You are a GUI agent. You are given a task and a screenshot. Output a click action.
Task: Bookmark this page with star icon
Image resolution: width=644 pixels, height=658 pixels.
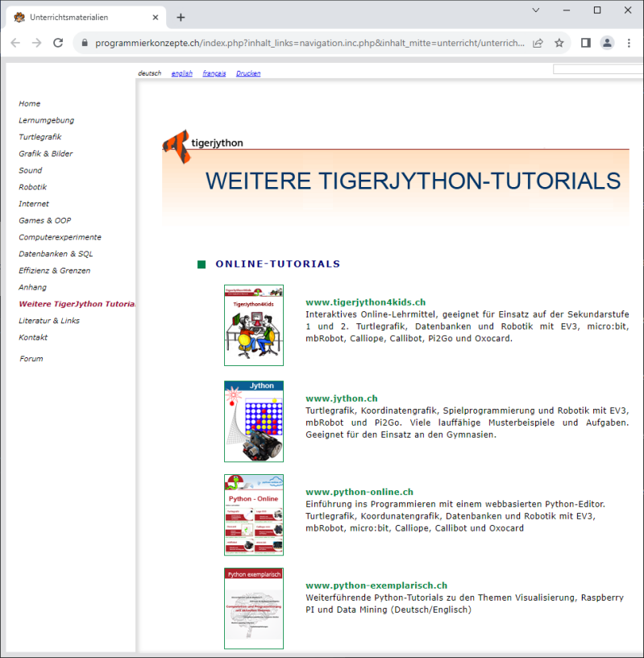pos(559,43)
